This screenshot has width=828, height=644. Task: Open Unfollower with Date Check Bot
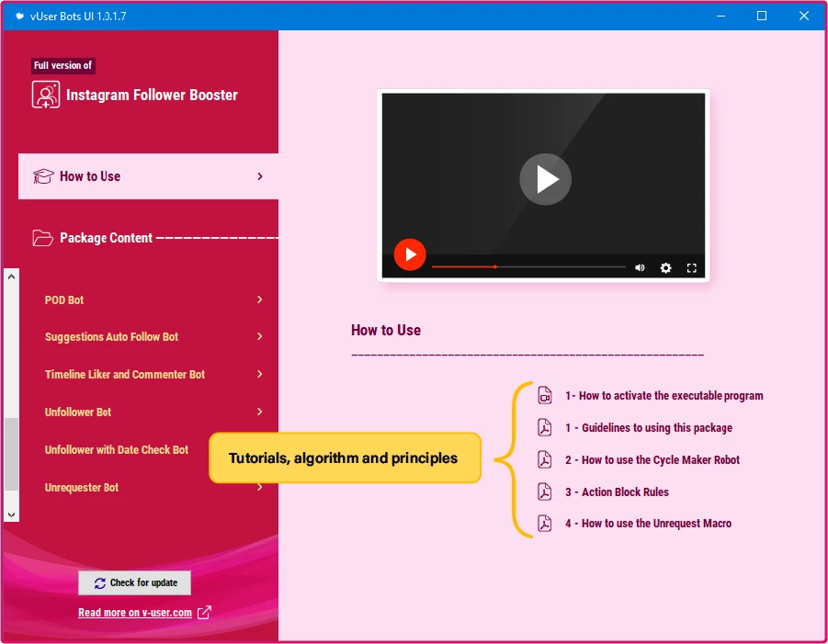[116, 450]
